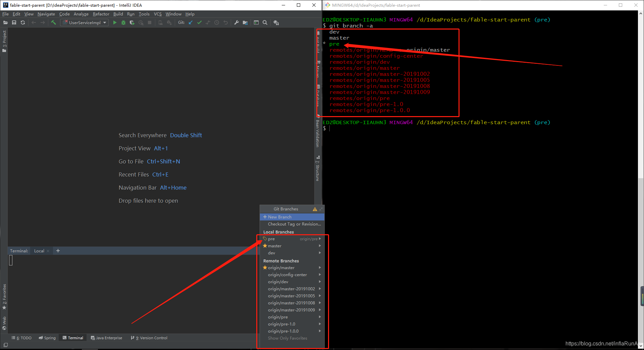Open the Refactor menu
Image resolution: width=644 pixels, height=350 pixels.
click(x=101, y=14)
